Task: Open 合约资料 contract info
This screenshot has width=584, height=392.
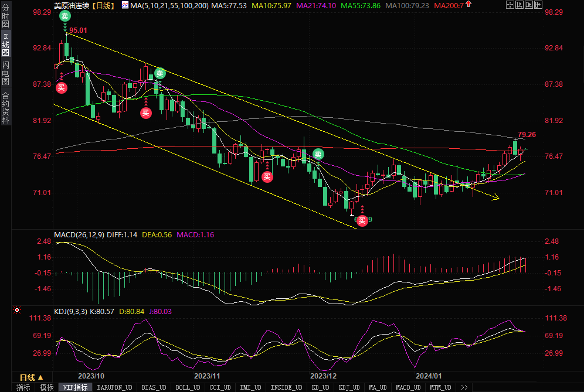Action: pyautogui.click(x=5, y=107)
